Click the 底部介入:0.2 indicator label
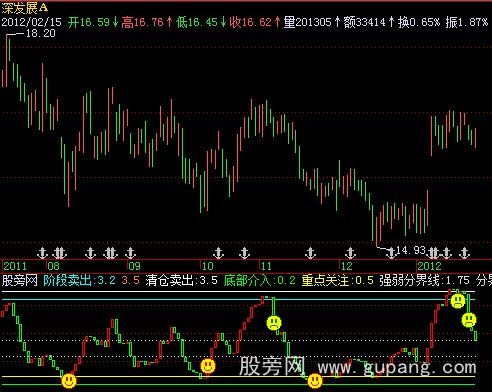492x392 pixels. click(259, 280)
